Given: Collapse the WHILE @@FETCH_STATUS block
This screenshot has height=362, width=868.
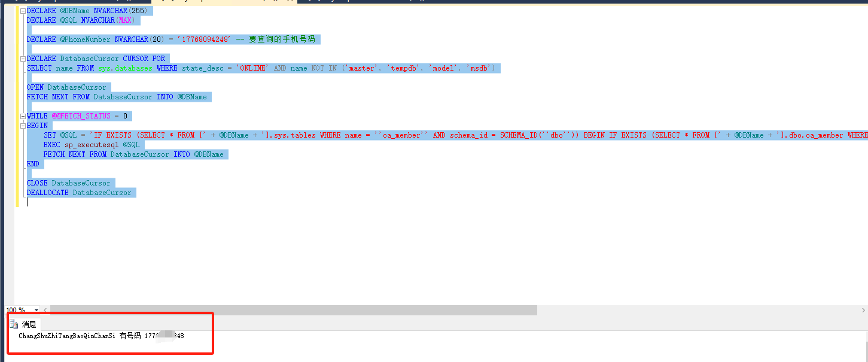Looking at the screenshot, I should tap(22, 116).
